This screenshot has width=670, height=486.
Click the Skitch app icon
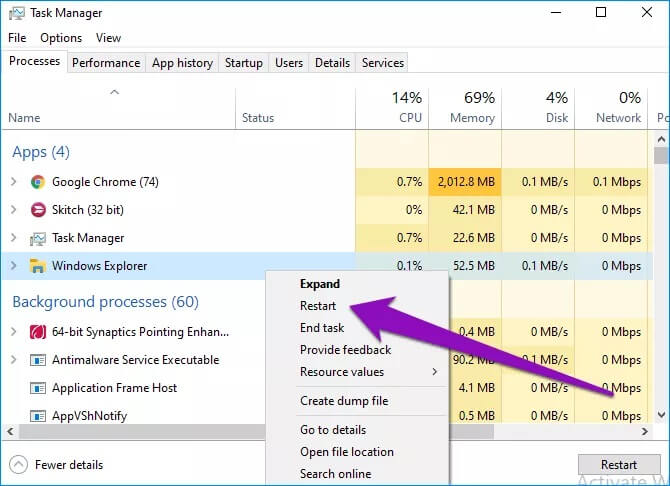point(38,210)
